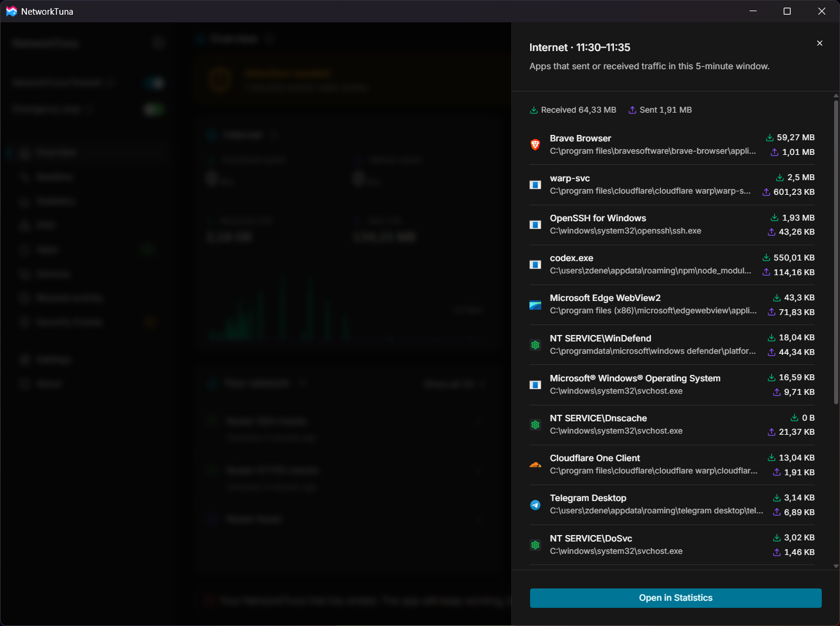The width and height of the screenshot is (840, 626).
Task: Select the Brave Browser app name
Action: coord(581,138)
